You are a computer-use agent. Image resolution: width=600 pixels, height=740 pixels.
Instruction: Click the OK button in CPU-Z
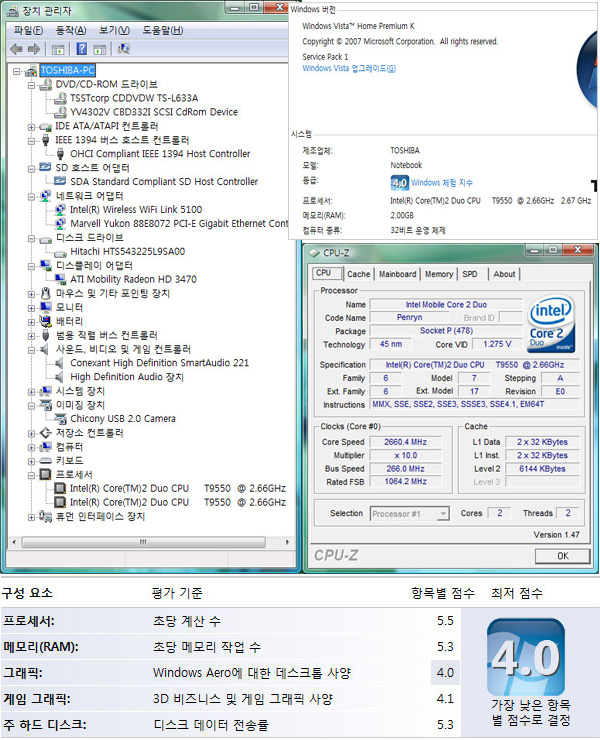563,556
